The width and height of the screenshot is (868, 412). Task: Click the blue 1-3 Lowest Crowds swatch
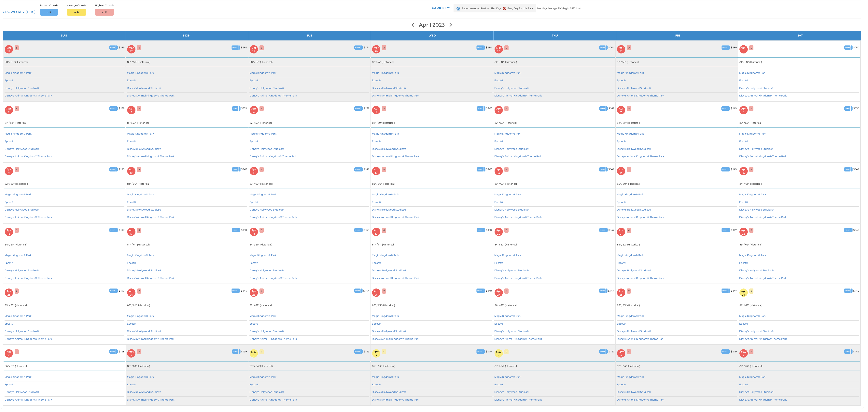tap(49, 12)
